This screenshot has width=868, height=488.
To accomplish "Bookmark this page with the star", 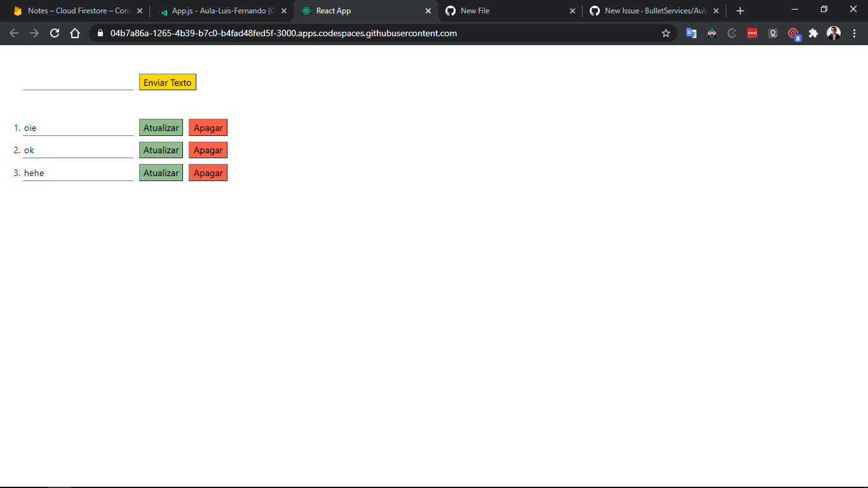I will [x=665, y=33].
